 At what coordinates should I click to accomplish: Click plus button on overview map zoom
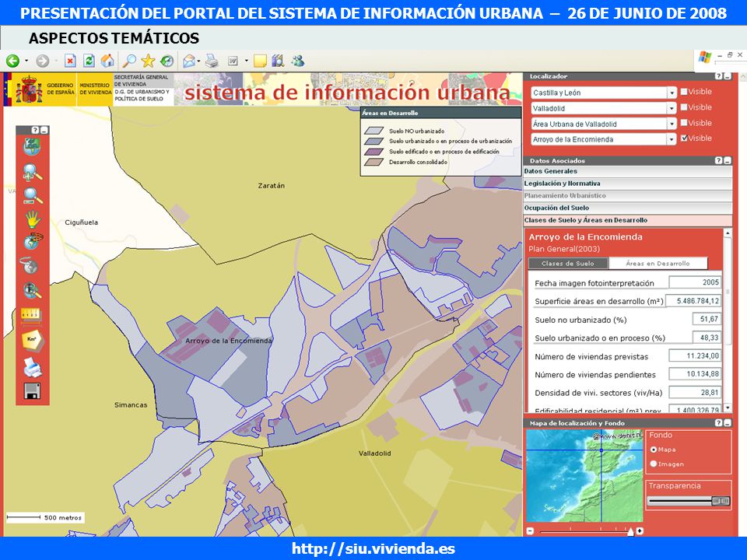pos(640,531)
